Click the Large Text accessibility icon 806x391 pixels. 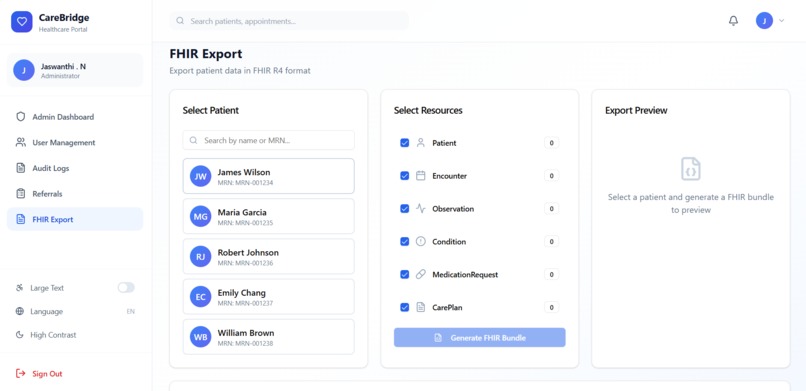point(20,288)
